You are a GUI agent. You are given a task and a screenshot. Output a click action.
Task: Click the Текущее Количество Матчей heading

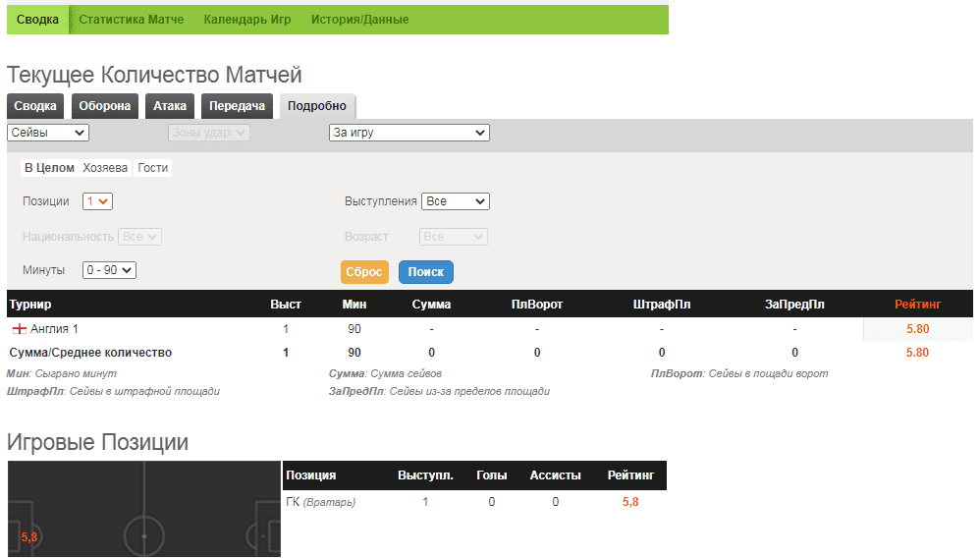pyautogui.click(x=154, y=75)
